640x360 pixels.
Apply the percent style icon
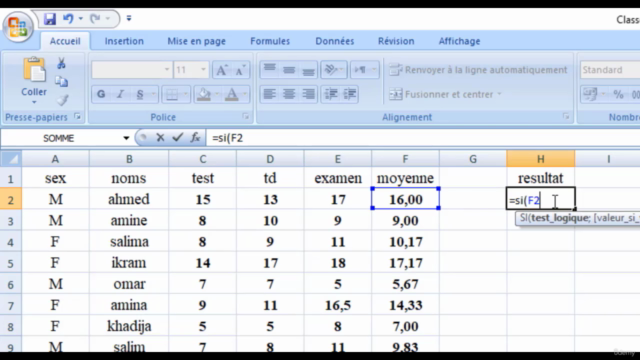[618, 95]
